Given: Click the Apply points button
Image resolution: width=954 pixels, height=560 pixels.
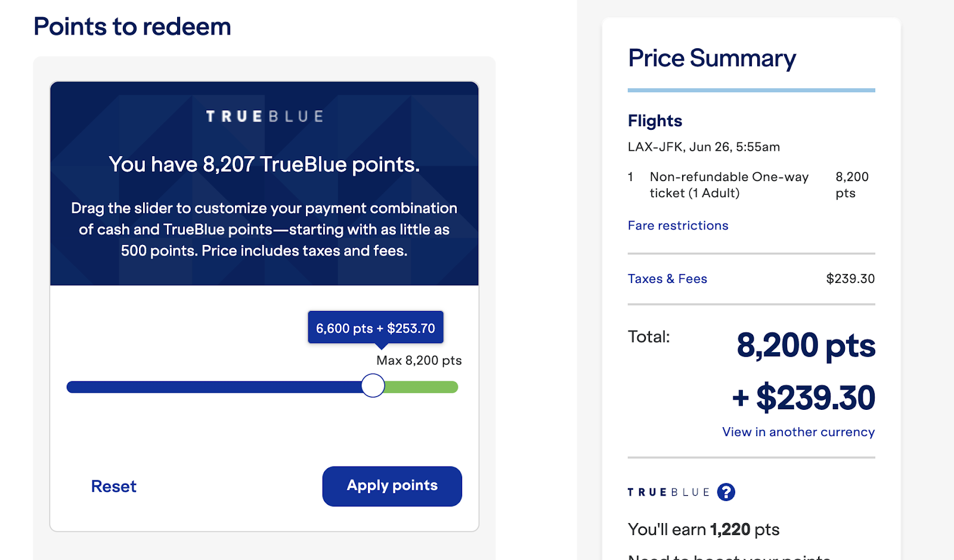Looking at the screenshot, I should 392,486.
